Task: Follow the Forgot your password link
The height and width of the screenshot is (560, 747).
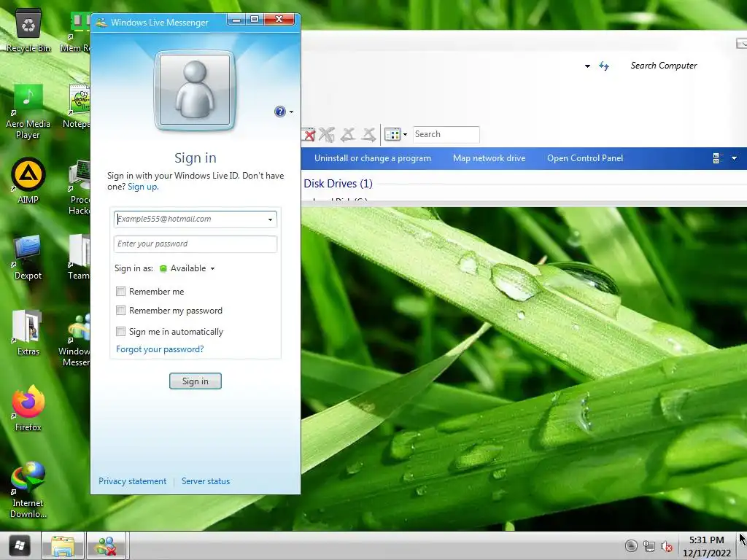Action: coord(160,349)
